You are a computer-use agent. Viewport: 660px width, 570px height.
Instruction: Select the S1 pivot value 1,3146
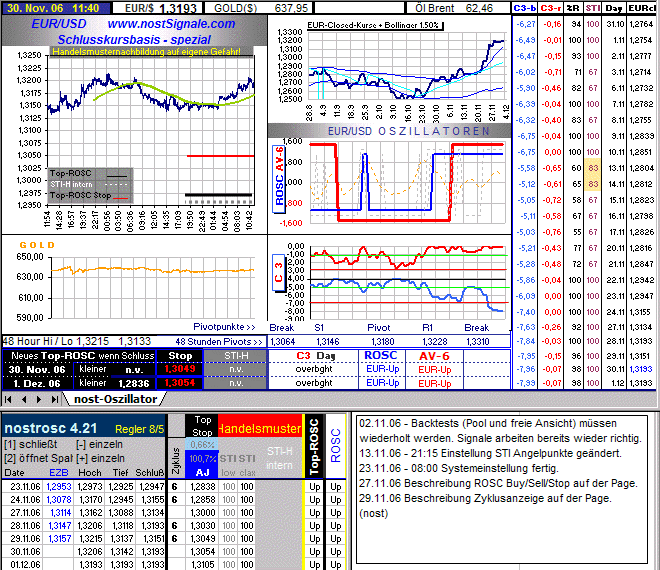tap(327, 341)
